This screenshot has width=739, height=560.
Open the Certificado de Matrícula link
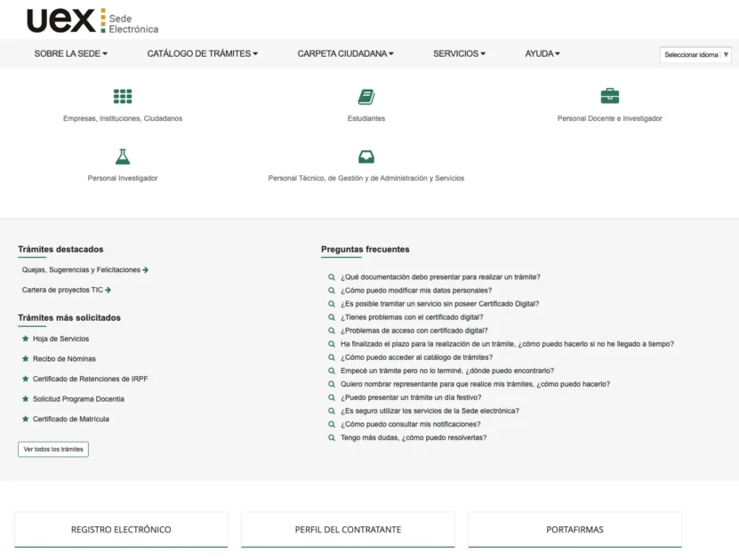(70, 419)
